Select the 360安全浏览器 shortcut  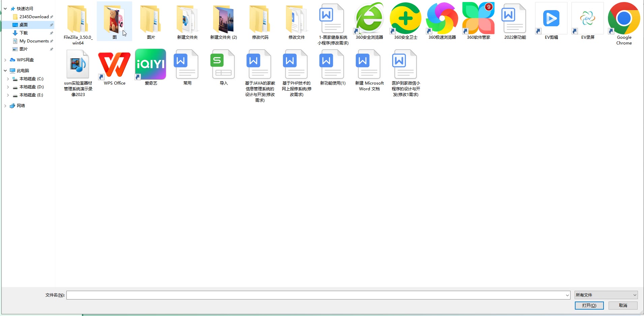[369, 21]
